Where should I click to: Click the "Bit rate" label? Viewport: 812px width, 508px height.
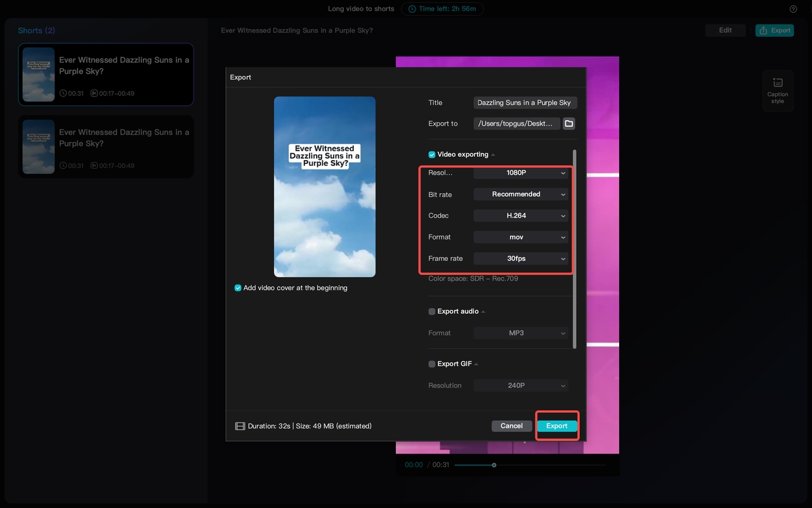440,195
